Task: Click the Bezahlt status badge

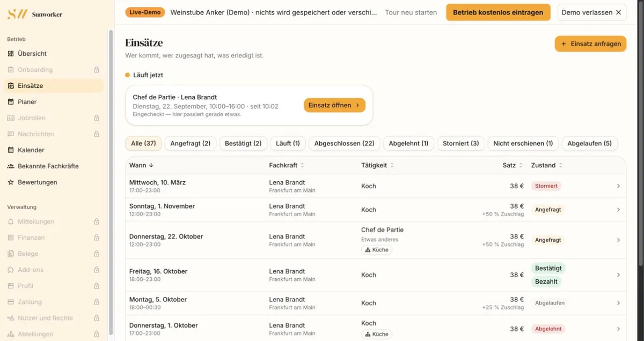Action: (x=546, y=281)
